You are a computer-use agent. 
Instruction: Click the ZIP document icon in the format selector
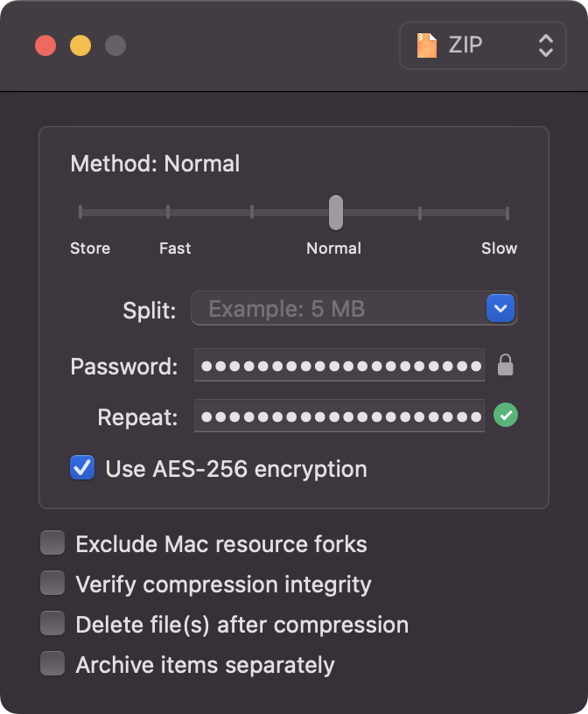point(426,45)
